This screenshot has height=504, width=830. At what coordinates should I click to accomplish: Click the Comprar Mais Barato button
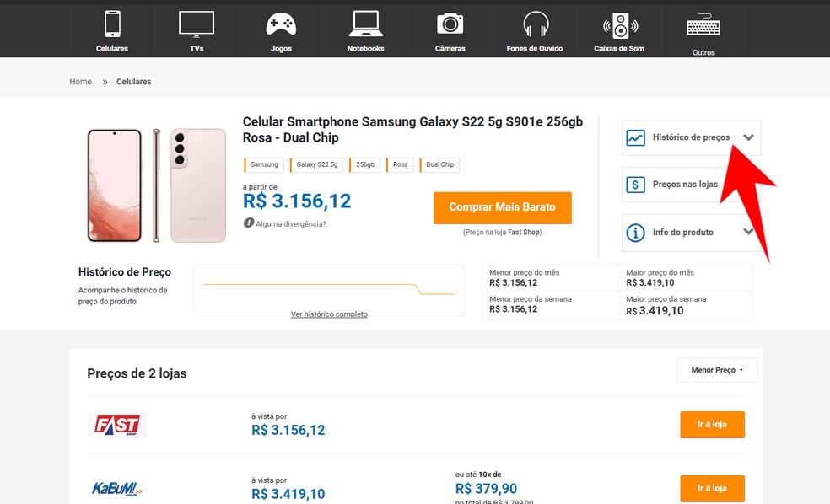click(x=502, y=207)
